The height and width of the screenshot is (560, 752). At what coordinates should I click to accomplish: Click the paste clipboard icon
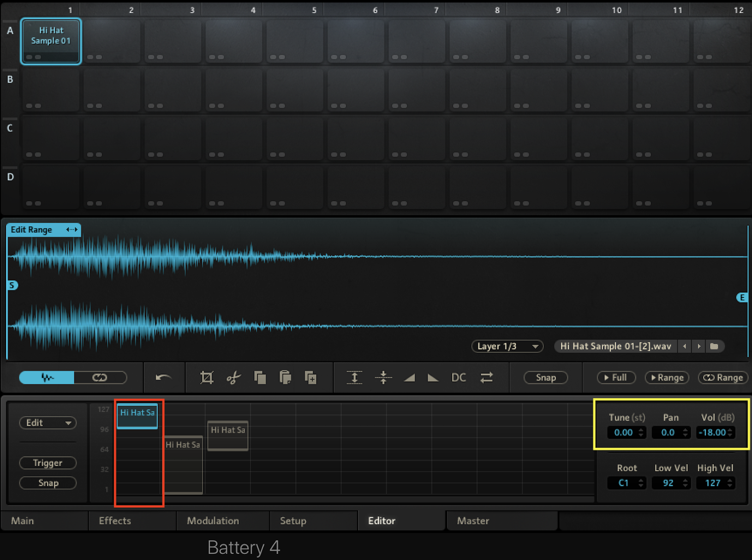[285, 377]
